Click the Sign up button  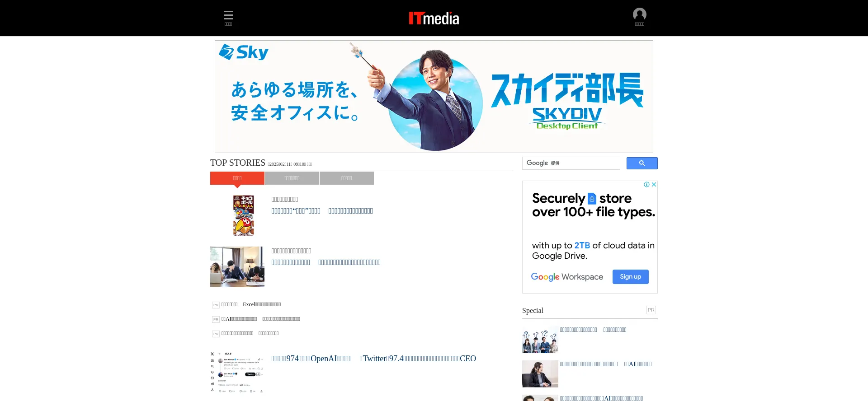pos(631,277)
